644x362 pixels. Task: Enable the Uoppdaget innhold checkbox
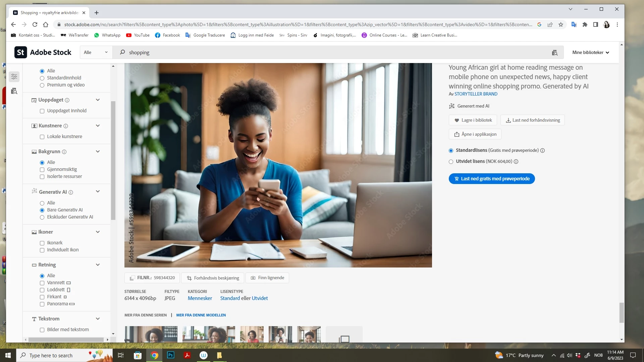[42, 111]
